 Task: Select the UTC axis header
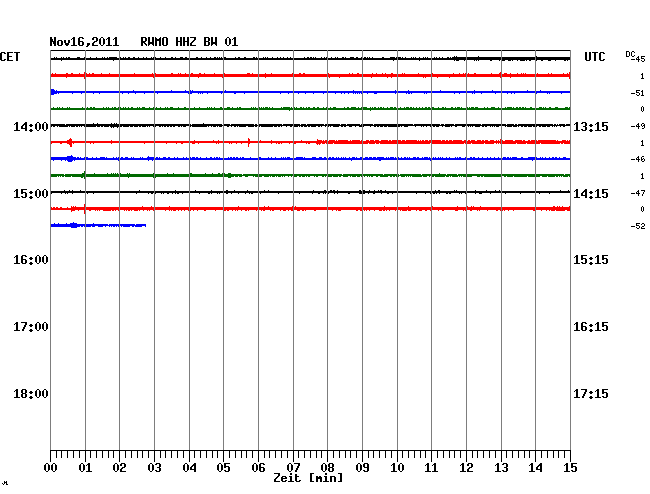click(x=594, y=57)
